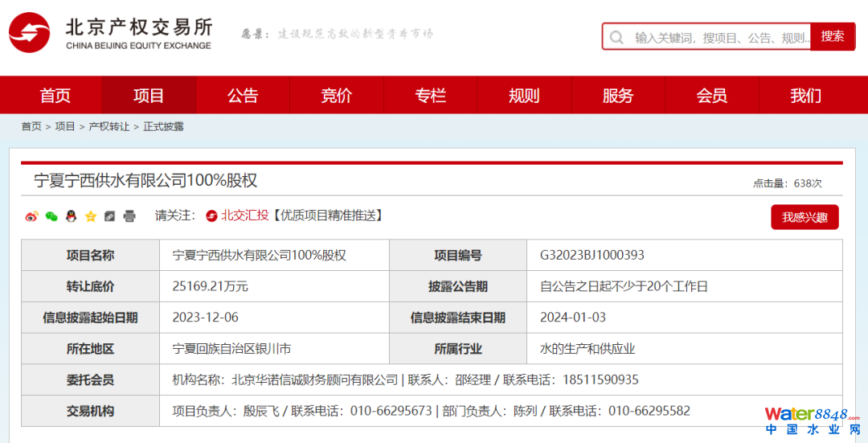Copy the page link icon
Image resolution: width=868 pixels, height=443 pixels.
(x=109, y=216)
